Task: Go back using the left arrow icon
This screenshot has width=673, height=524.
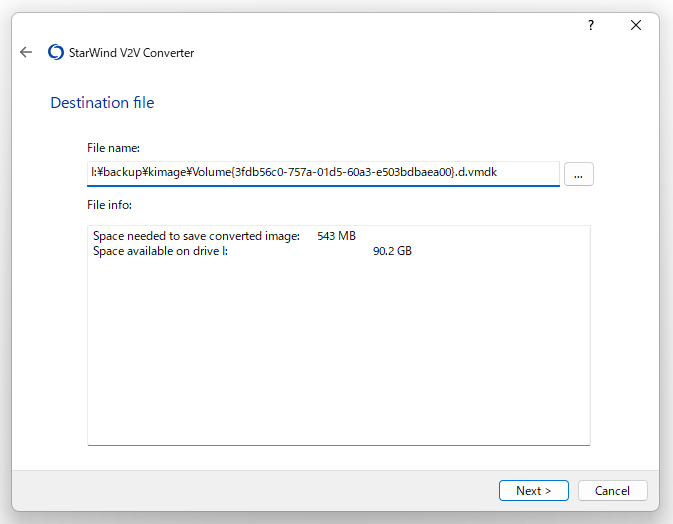Action: point(26,52)
